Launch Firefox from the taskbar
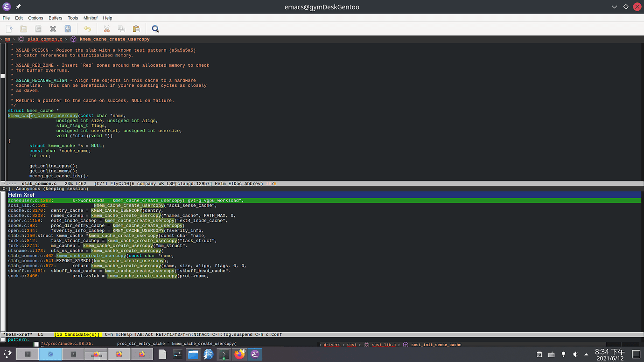The width and height of the screenshot is (644, 362). coord(239,355)
